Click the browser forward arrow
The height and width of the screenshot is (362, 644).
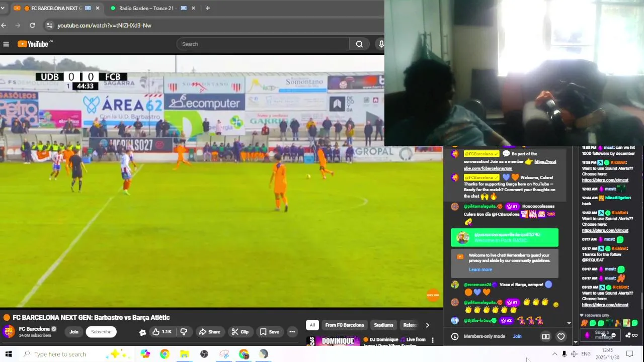point(18,25)
